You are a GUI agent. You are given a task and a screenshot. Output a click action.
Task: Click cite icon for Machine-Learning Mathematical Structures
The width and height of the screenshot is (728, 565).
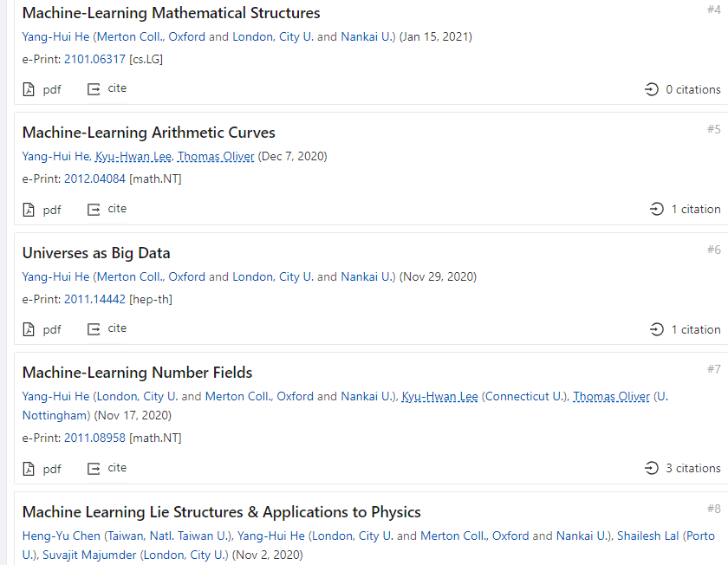pos(94,89)
